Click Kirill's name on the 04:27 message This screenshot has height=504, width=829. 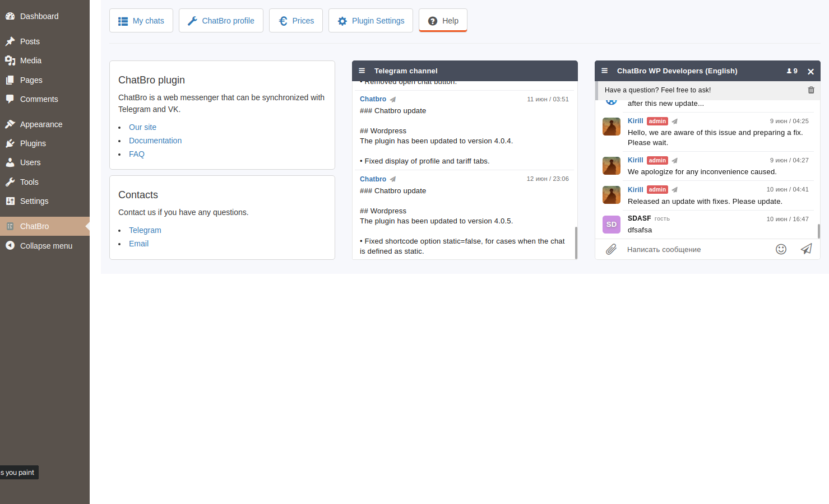pos(635,160)
